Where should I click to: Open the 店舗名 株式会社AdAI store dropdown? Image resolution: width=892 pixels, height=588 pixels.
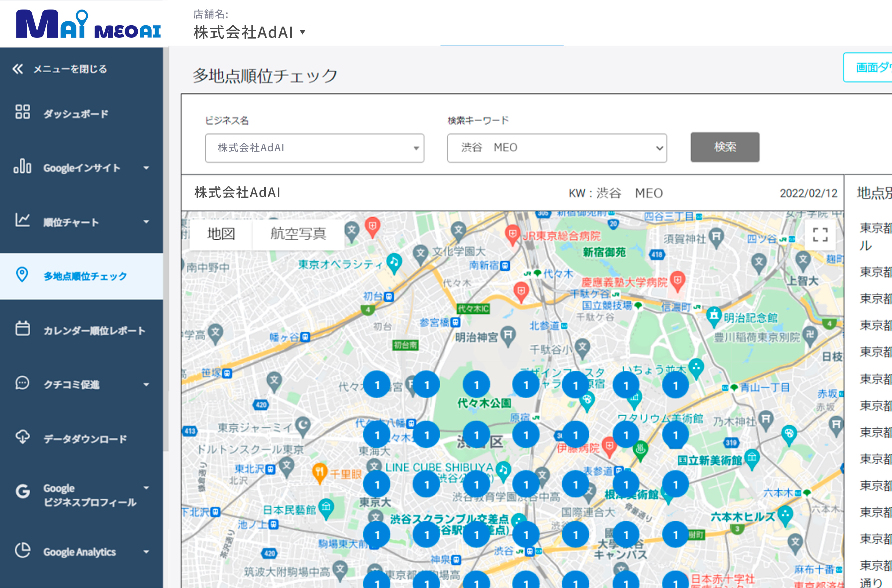250,32
